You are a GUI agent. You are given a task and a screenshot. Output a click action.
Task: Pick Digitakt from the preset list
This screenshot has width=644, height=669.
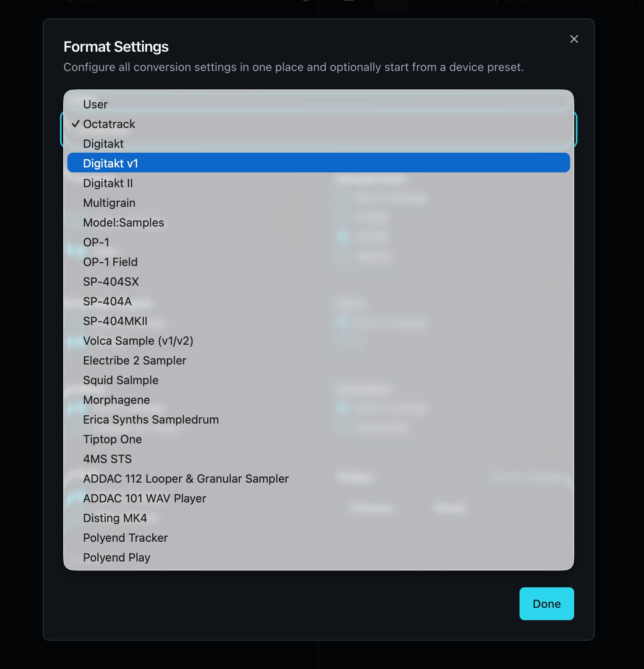[x=103, y=144]
